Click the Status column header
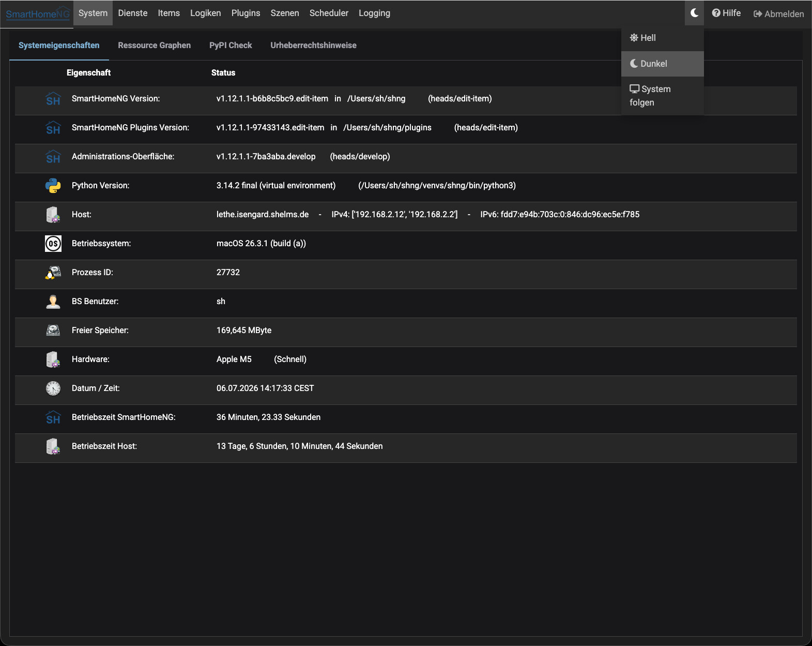This screenshot has width=812, height=646. pos(223,73)
